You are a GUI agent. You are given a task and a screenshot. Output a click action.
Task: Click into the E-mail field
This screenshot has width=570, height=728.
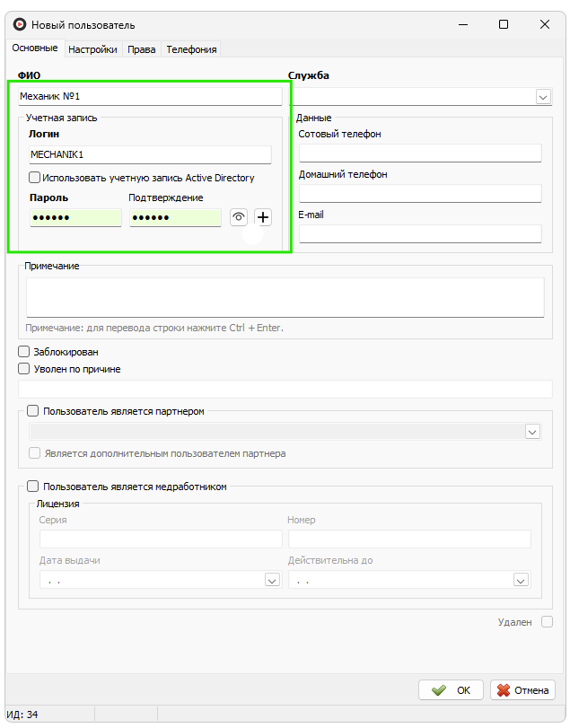point(419,234)
